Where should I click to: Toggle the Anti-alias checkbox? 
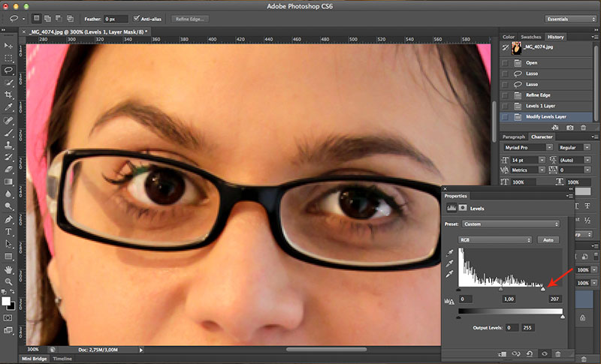coord(137,17)
